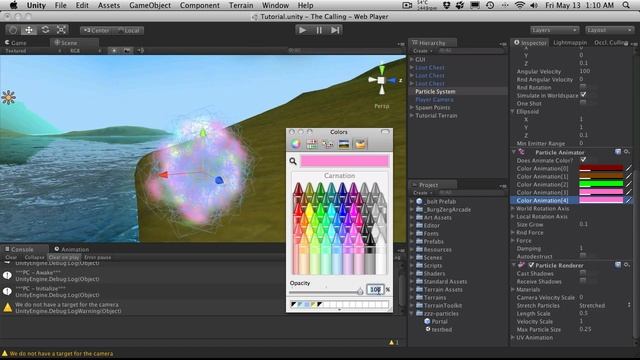Image resolution: width=640 pixels, height=360 pixels.
Task: Switch to the Game tab
Action: [x=16, y=43]
